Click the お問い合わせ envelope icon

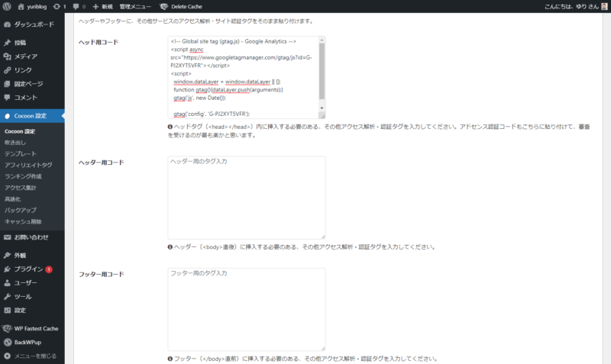7,237
